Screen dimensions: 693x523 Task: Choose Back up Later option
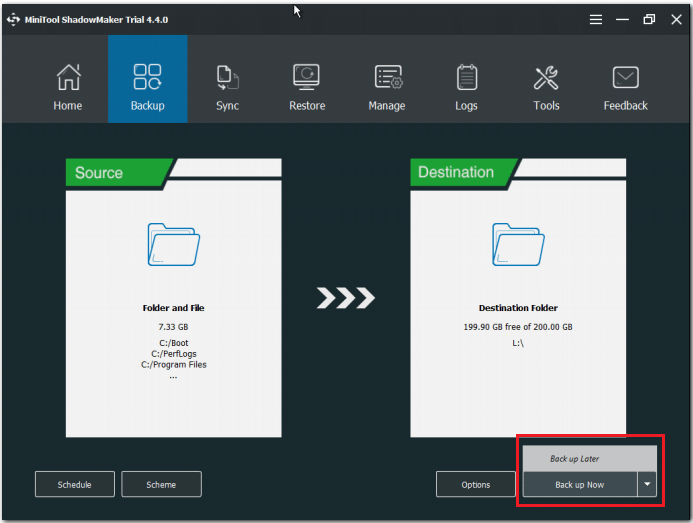click(x=590, y=459)
